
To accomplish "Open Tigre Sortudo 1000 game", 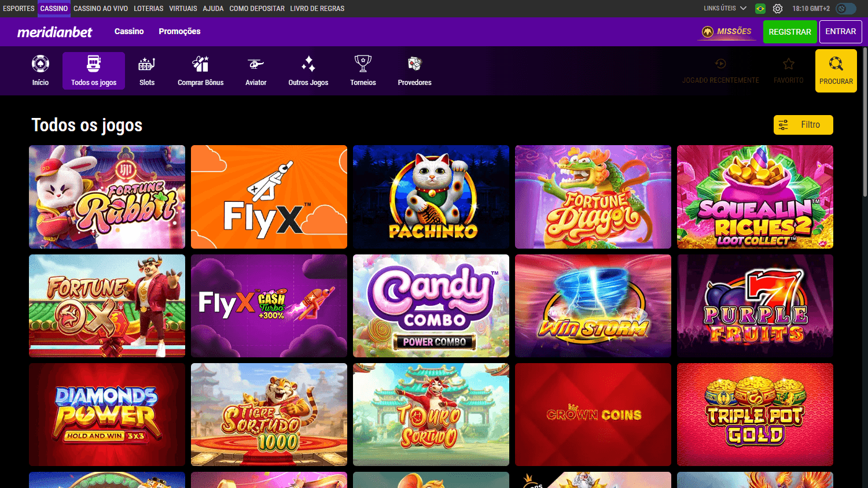I will tap(269, 415).
